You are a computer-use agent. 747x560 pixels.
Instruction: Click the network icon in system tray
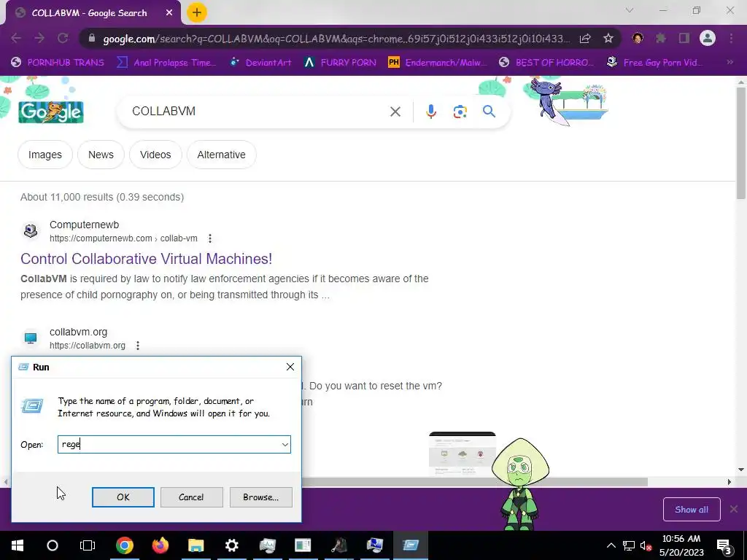[x=628, y=545]
